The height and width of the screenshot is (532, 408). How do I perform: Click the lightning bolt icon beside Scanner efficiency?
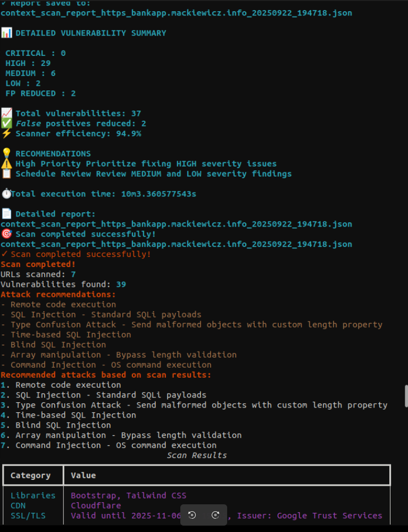6,134
